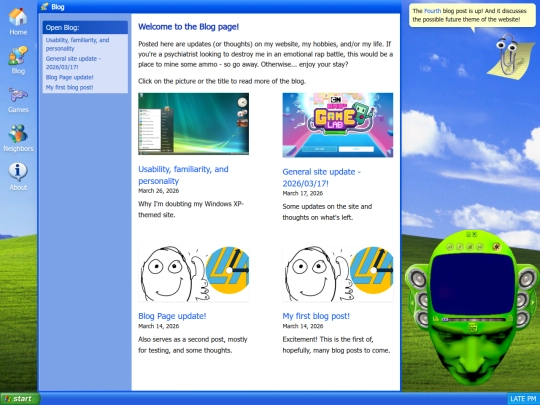Open the Neighbors desktop icon
Image resolution: width=540 pixels, height=405 pixels.
18,138
